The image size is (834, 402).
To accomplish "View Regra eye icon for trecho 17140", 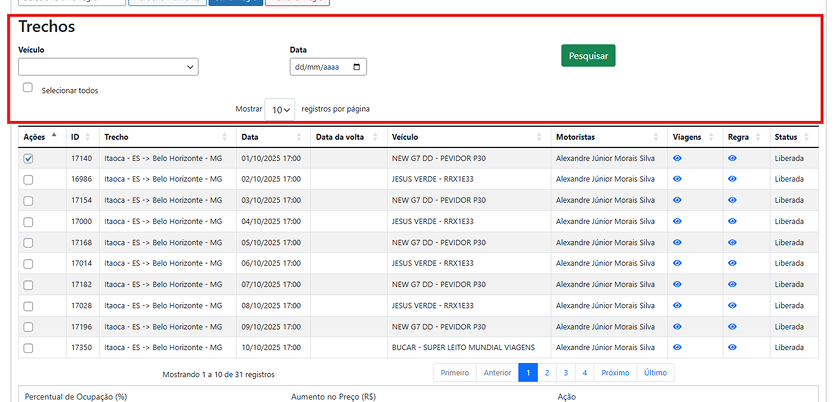I will coord(732,158).
